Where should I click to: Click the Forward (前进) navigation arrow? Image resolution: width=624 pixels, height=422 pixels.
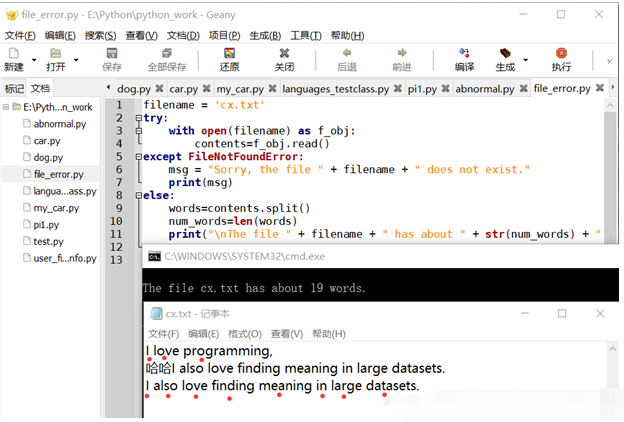tap(402, 53)
